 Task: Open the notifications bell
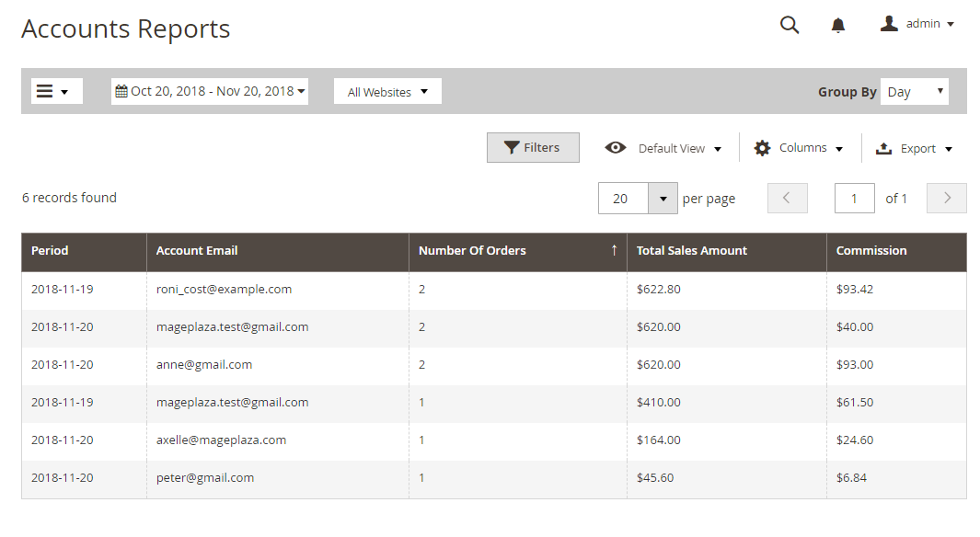coord(838,26)
